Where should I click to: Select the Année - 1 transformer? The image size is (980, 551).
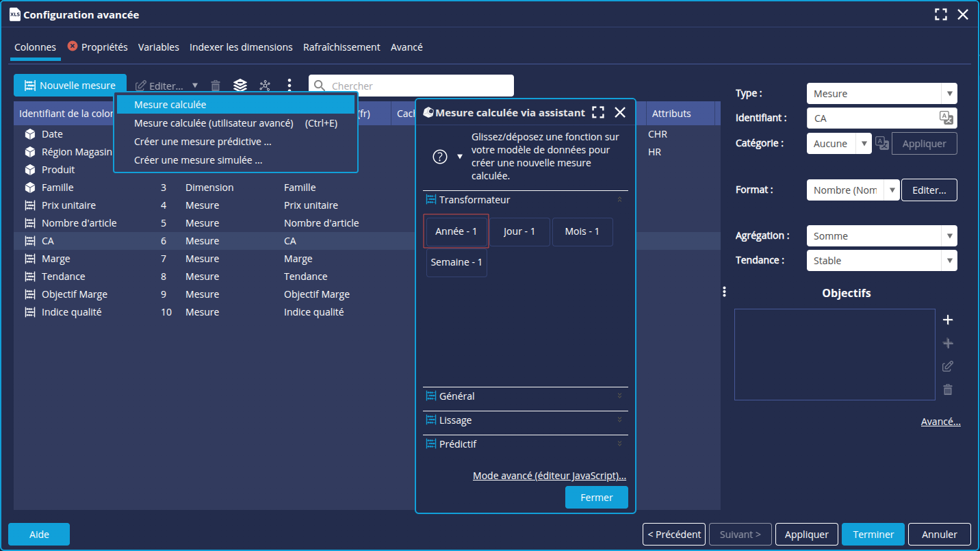pyautogui.click(x=456, y=231)
